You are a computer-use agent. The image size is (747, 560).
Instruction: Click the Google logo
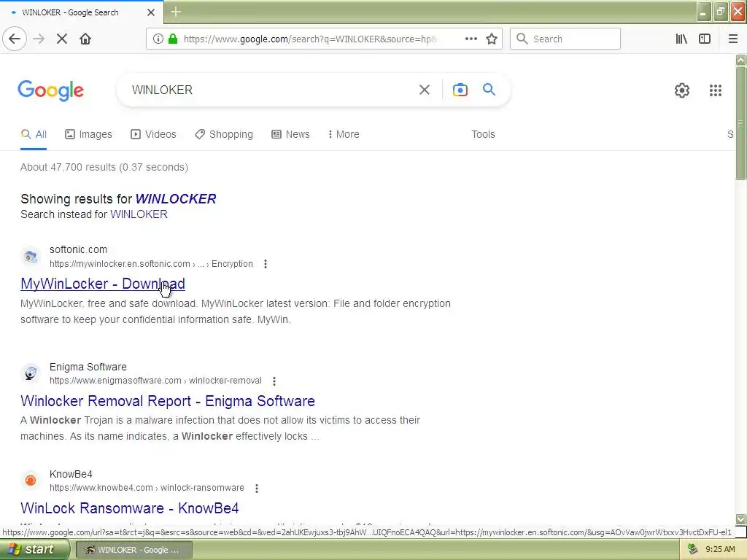51,90
